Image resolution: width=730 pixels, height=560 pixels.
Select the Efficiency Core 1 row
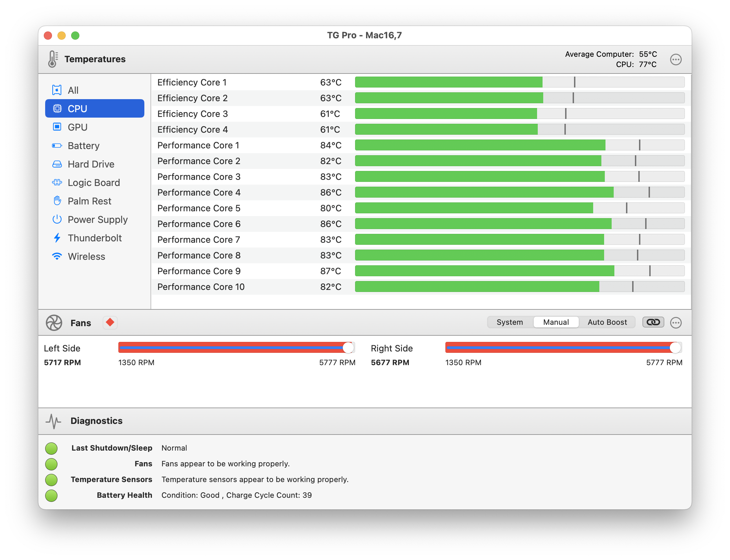point(421,82)
